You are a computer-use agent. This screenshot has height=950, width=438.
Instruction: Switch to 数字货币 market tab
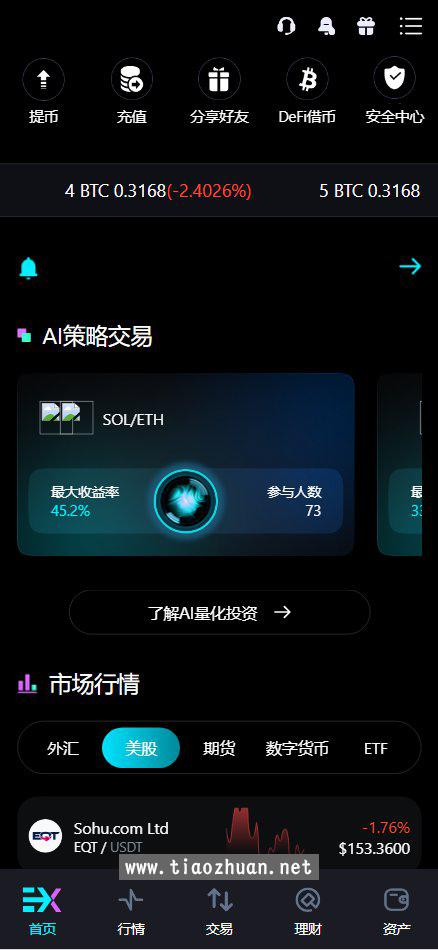pos(297,748)
